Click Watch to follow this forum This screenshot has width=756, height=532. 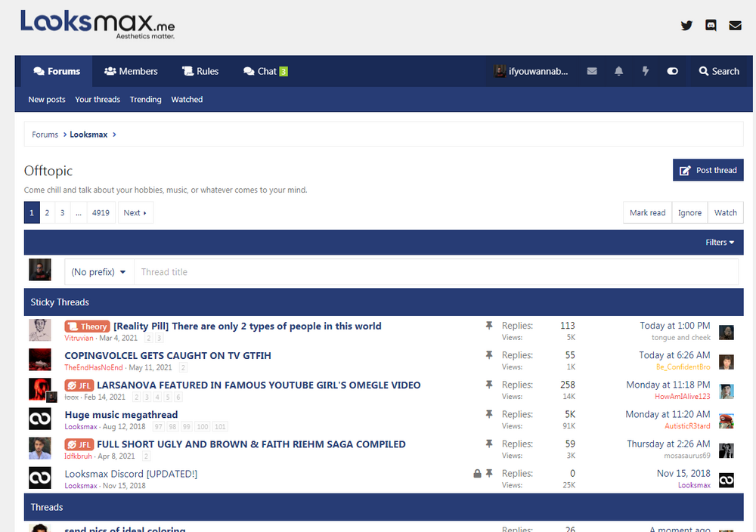[x=726, y=212]
